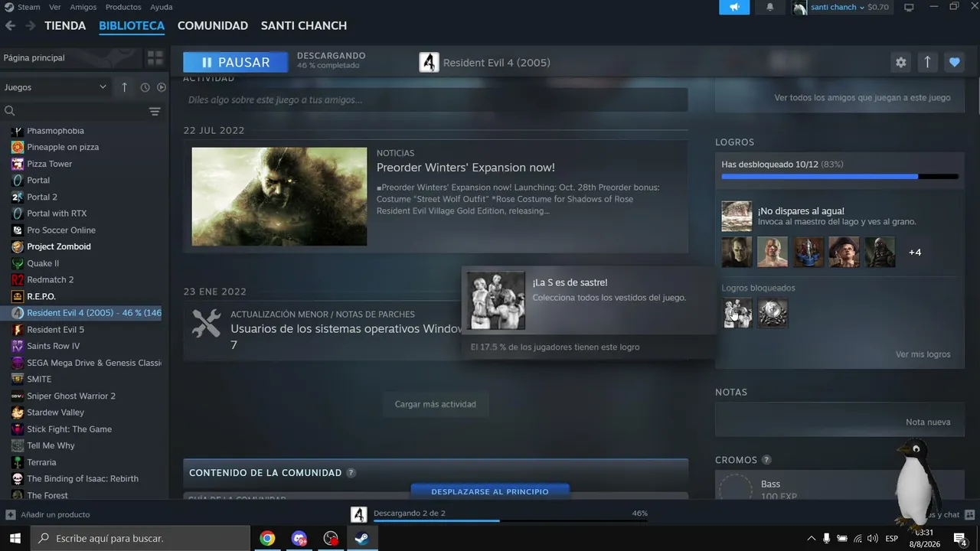Expand the +4 more achievements

coord(915,253)
